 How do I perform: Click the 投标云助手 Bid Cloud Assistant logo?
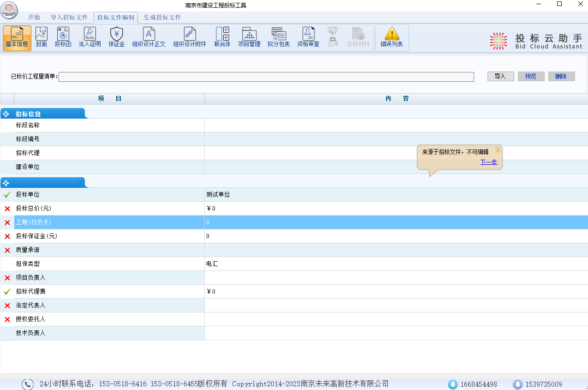tap(536, 41)
